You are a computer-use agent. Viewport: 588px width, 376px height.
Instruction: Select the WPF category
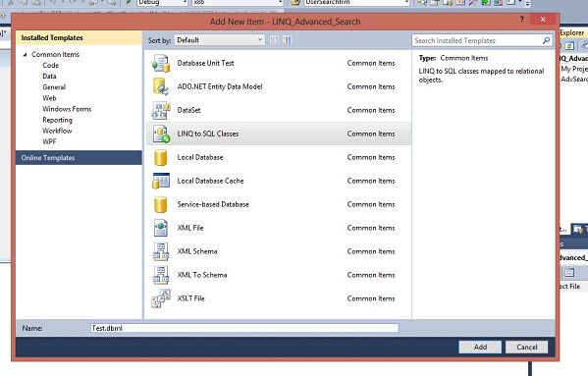tap(49, 141)
